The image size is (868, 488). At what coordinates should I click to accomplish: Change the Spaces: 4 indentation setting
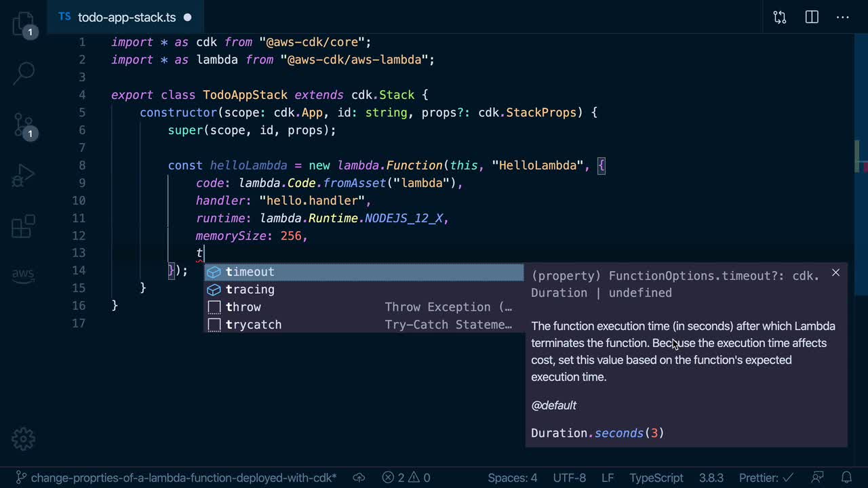pos(512,478)
